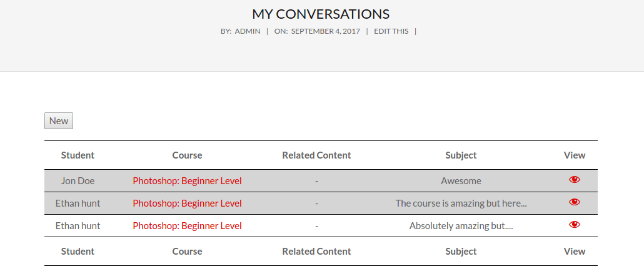Open Jon Doe's conversation via eye icon

tap(574, 179)
